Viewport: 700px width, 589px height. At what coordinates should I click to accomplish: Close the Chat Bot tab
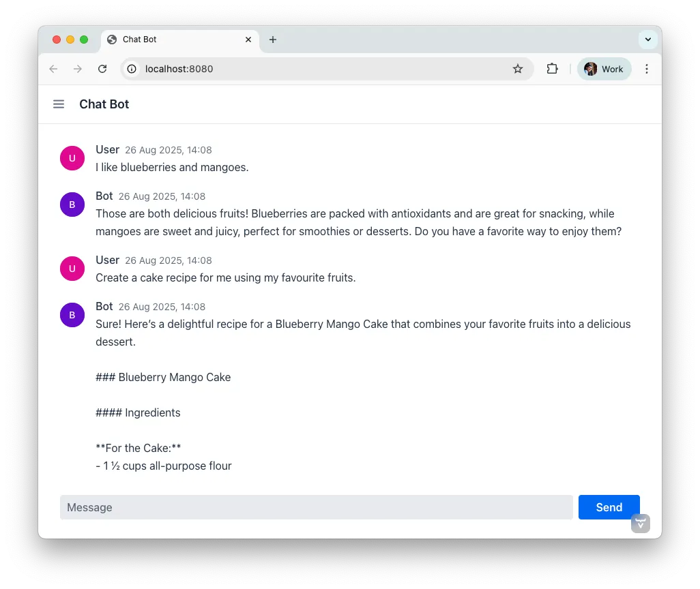pos(248,40)
